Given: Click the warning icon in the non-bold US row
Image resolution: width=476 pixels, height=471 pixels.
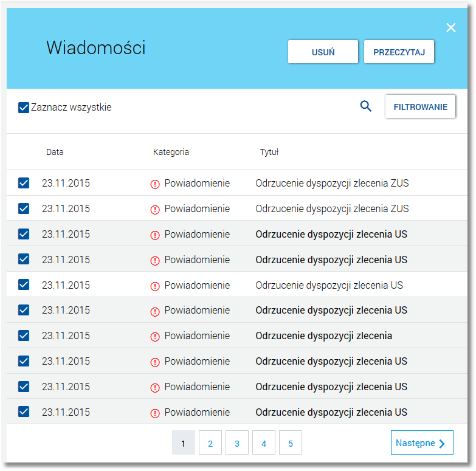Looking at the screenshot, I should [x=155, y=286].
